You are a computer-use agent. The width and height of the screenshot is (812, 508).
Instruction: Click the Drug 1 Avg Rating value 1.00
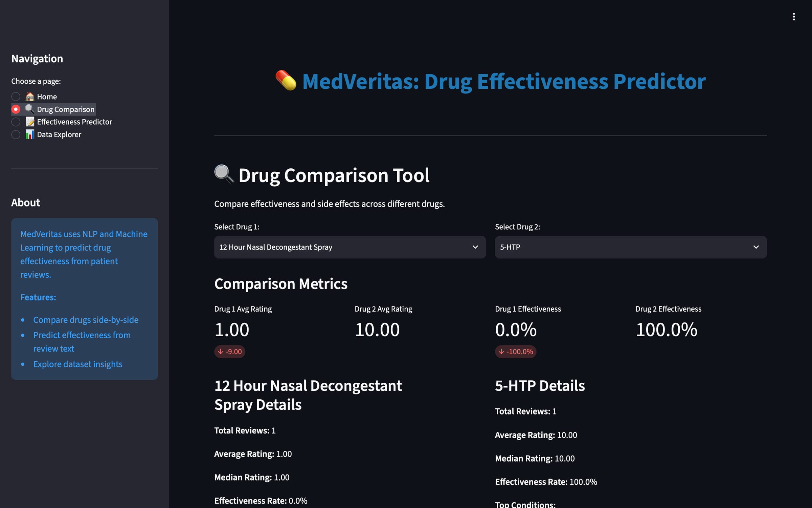(x=232, y=330)
